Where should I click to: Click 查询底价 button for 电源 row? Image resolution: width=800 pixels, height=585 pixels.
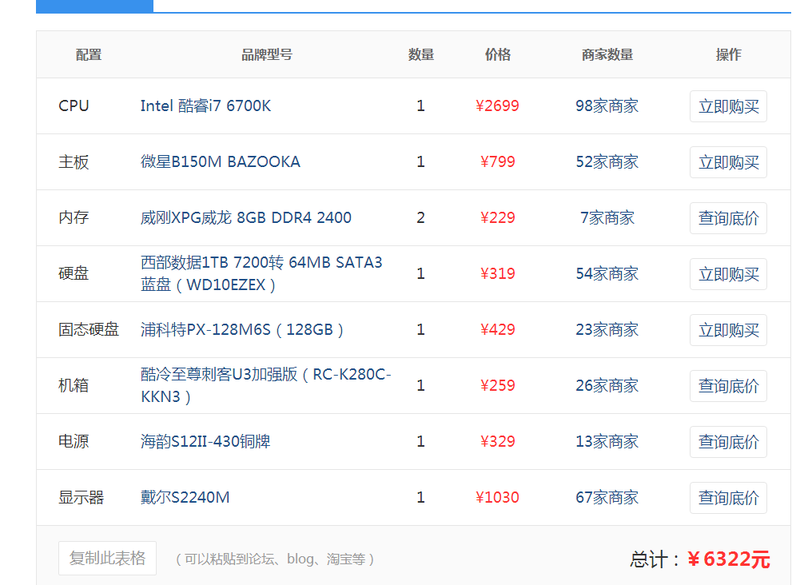tap(728, 442)
